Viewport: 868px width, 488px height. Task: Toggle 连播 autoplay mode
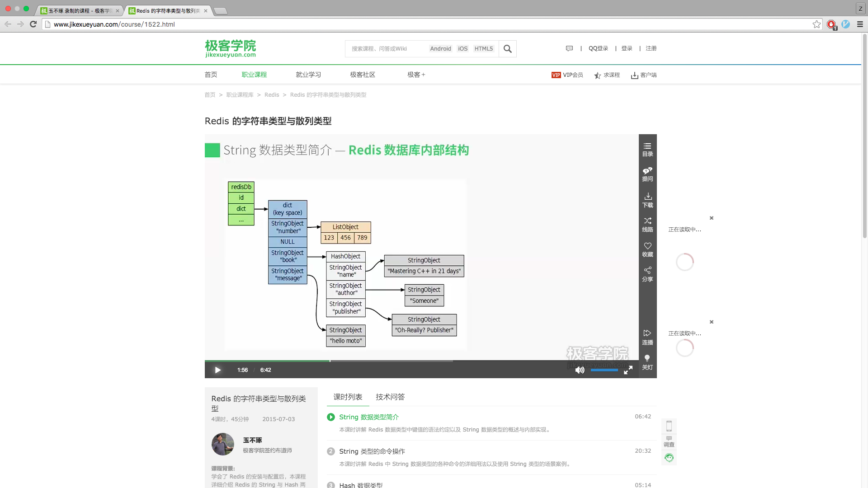coord(647,337)
